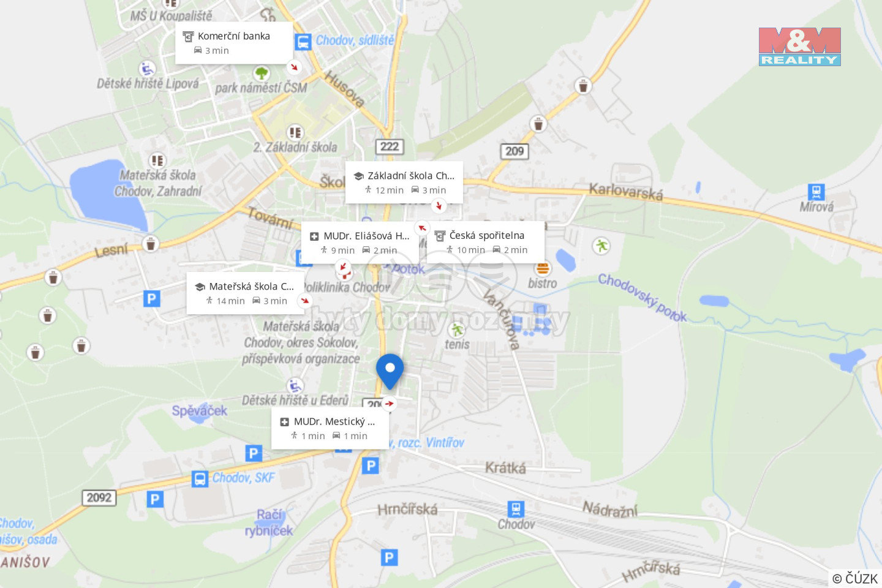Click the bistro restaurant icon
The image size is (882, 588).
tap(543, 268)
